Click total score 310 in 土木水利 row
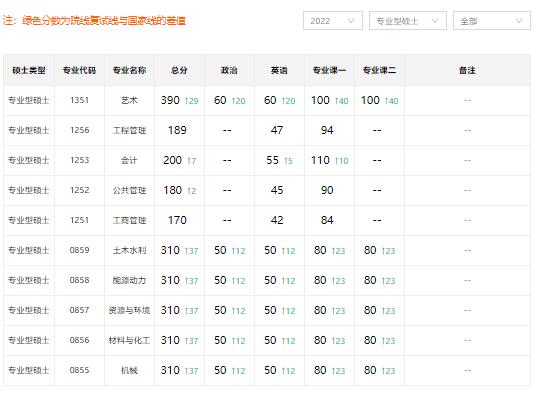 170,250
